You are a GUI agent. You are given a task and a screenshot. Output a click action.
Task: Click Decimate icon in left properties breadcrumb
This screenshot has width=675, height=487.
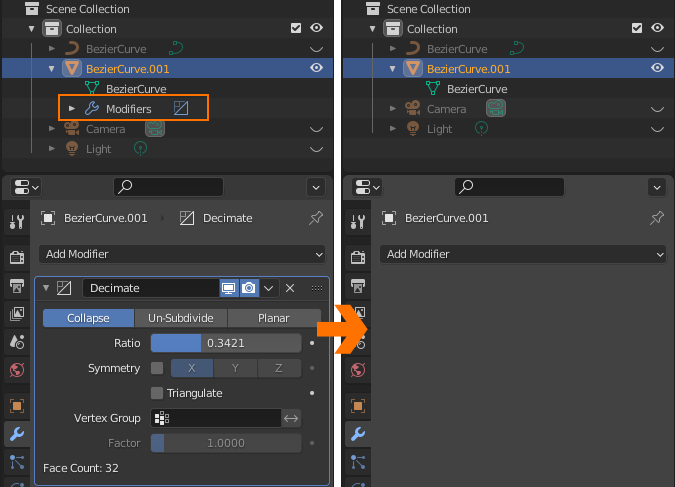(x=186, y=218)
